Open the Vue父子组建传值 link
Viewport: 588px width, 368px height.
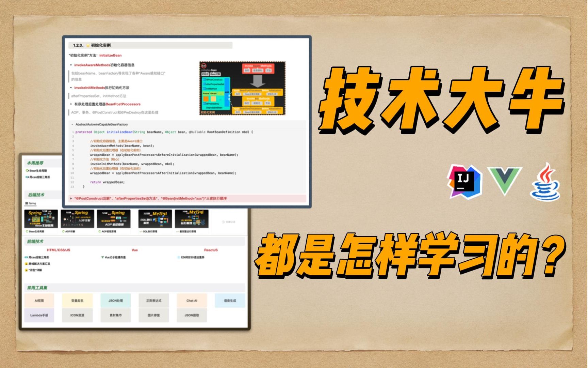point(113,257)
